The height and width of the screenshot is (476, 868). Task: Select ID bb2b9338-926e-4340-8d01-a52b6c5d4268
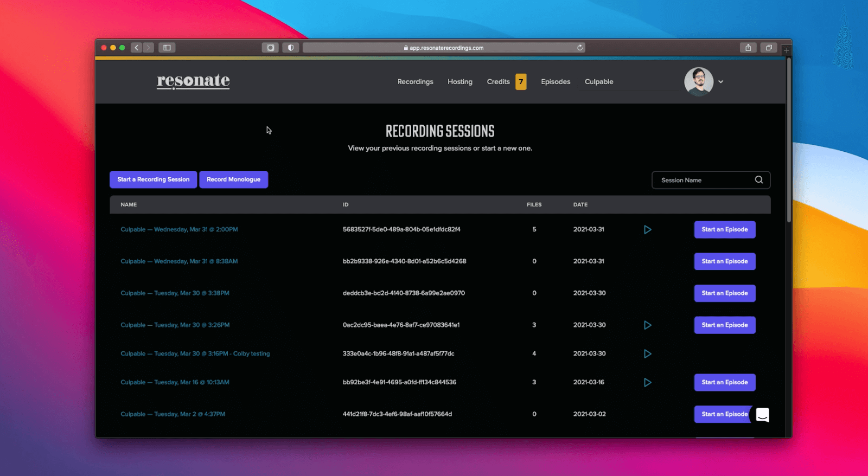(x=404, y=261)
